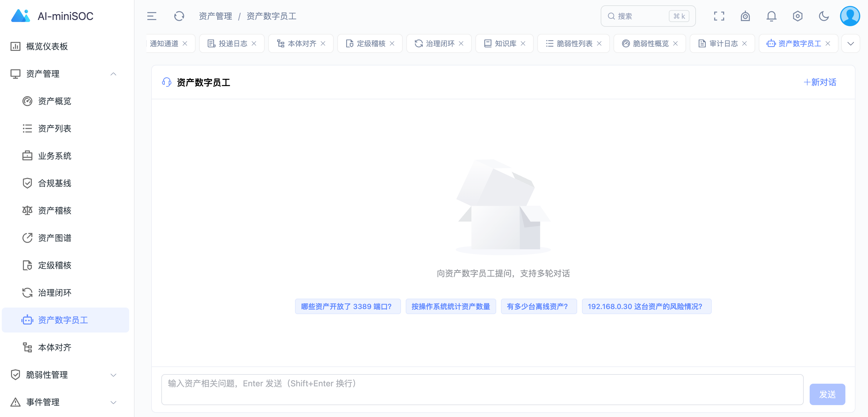Click suggestion 哪些资产开放了 3389 端口?
This screenshot has width=868, height=417.
coord(348,306)
